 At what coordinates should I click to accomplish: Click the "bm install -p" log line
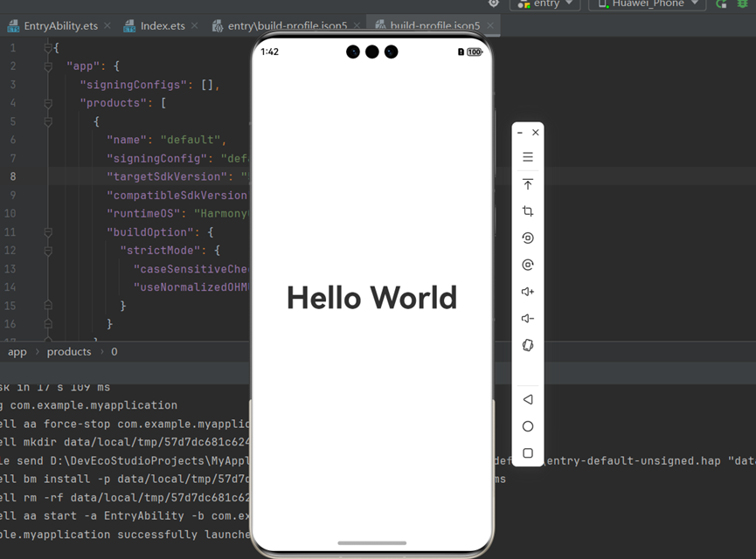tap(125, 479)
